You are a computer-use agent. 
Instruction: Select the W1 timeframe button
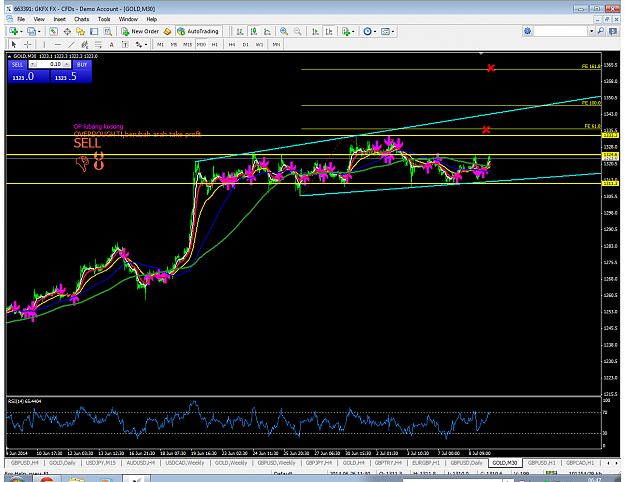pos(259,44)
